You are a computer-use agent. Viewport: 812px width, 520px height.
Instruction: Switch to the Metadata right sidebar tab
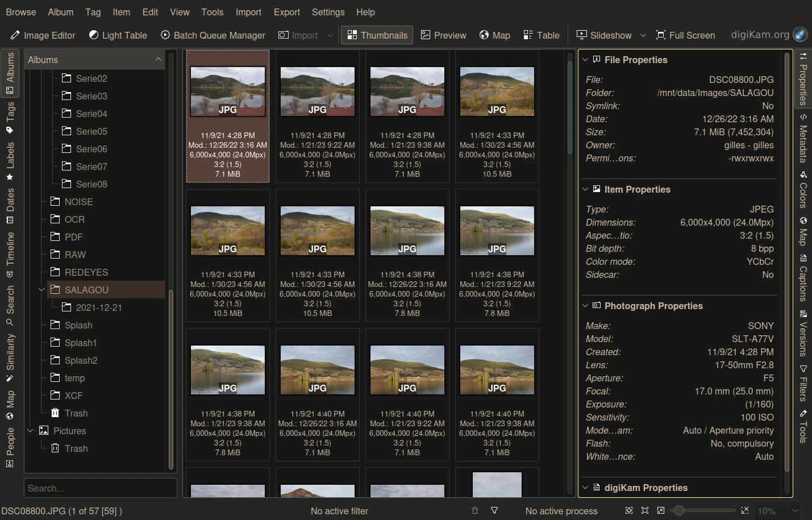(x=803, y=139)
